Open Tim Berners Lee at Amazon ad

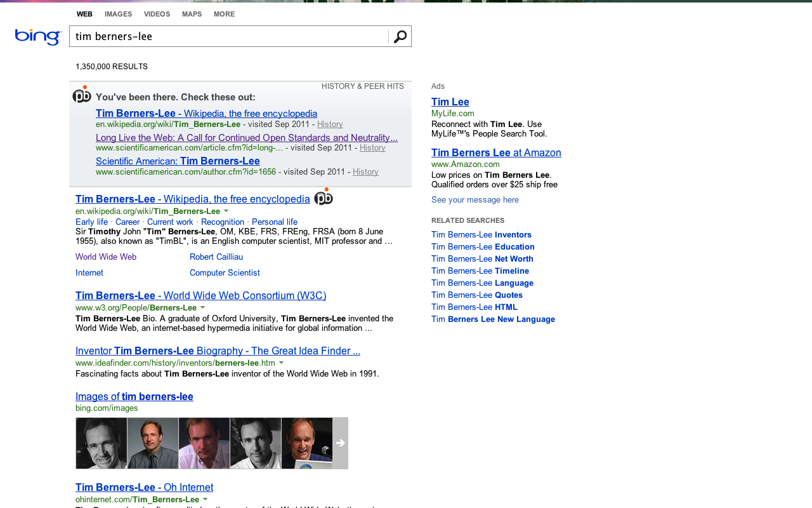496,153
